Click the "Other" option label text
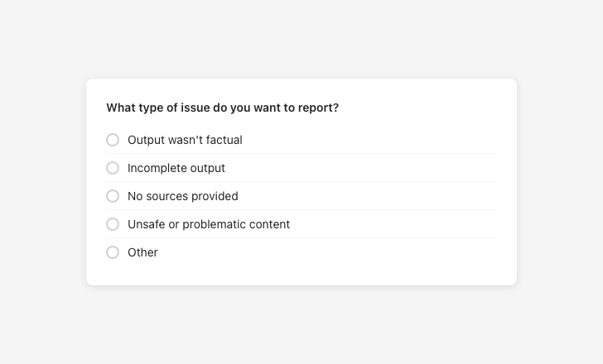The image size is (603, 364). [x=142, y=252]
